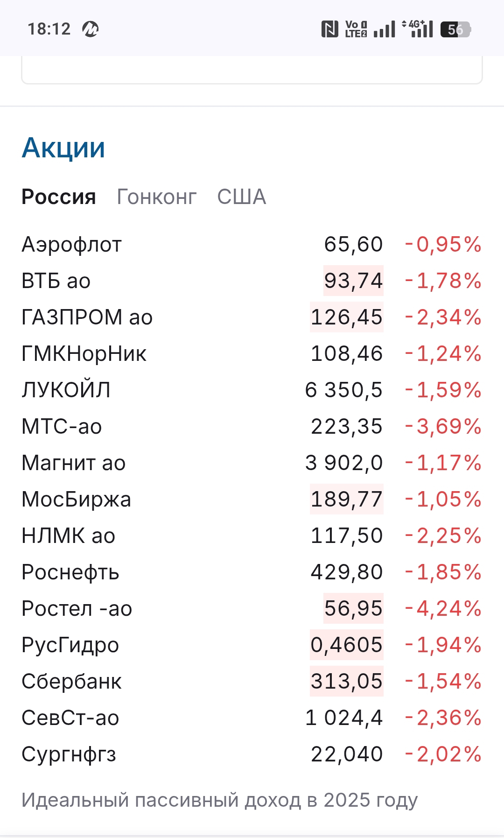
Task: Open Сбербанк stock page
Action: [x=71, y=682]
